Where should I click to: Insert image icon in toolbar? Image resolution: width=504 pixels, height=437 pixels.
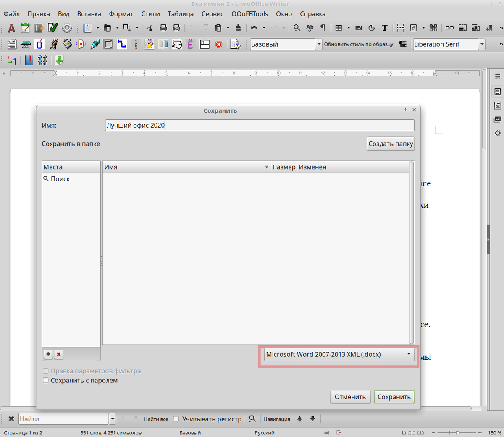point(359,28)
